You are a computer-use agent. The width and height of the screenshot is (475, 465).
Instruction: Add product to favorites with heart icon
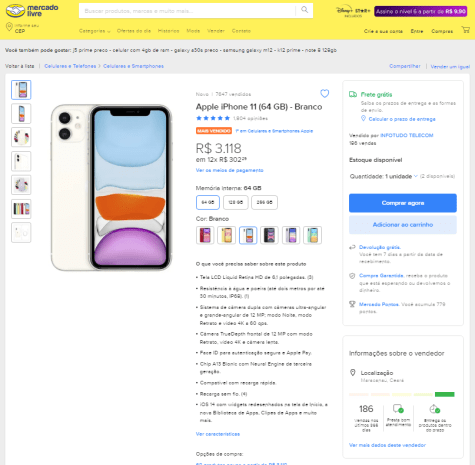tap(324, 93)
